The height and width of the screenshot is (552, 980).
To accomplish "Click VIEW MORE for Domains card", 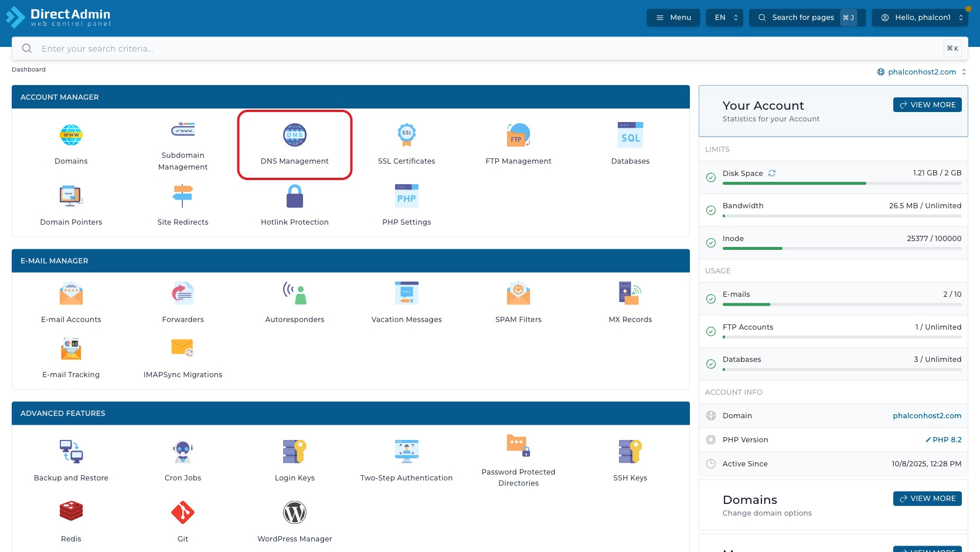I will (x=927, y=499).
